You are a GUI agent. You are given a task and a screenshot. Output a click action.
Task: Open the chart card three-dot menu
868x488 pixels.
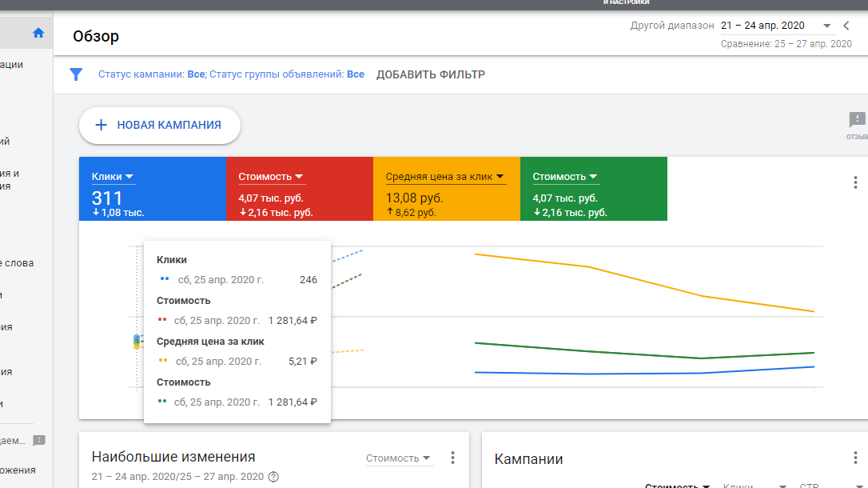855,182
